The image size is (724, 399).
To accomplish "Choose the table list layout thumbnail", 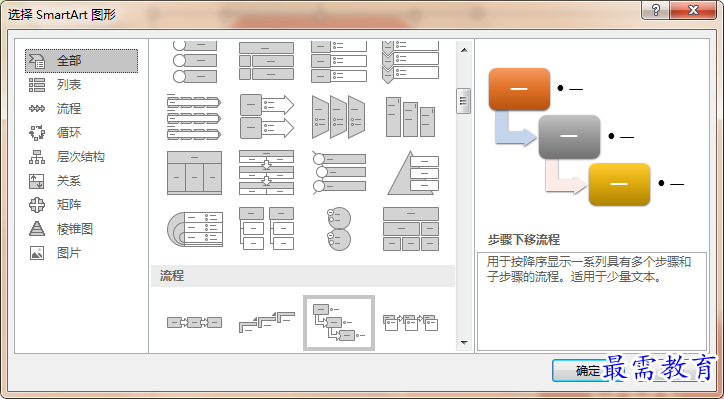I will click(194, 173).
